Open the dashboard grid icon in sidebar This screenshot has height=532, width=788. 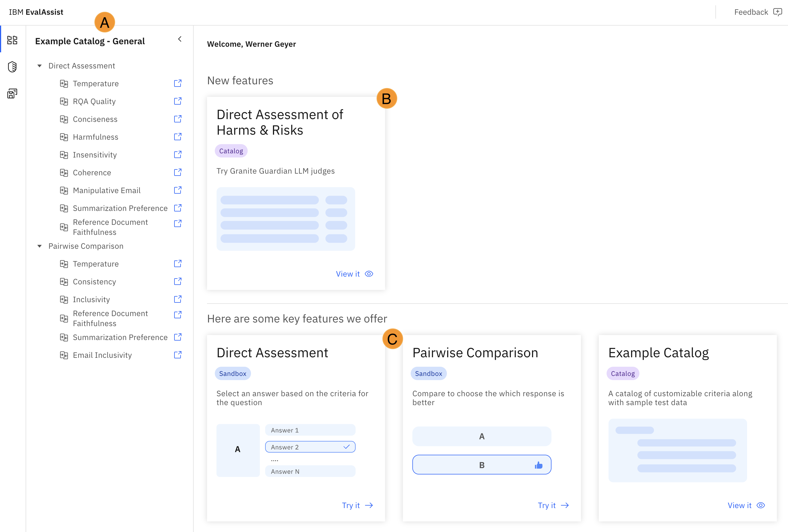tap(12, 40)
